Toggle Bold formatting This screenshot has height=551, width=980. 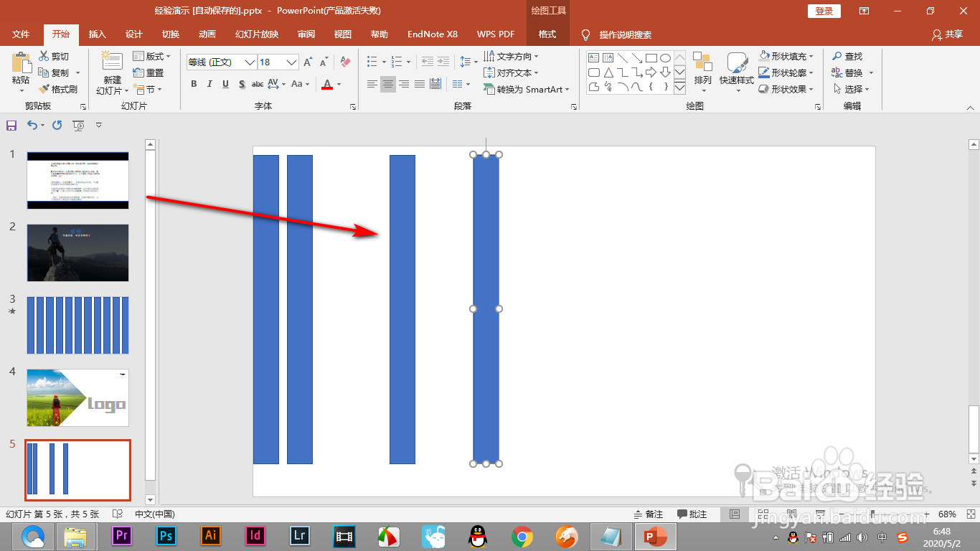coord(194,84)
